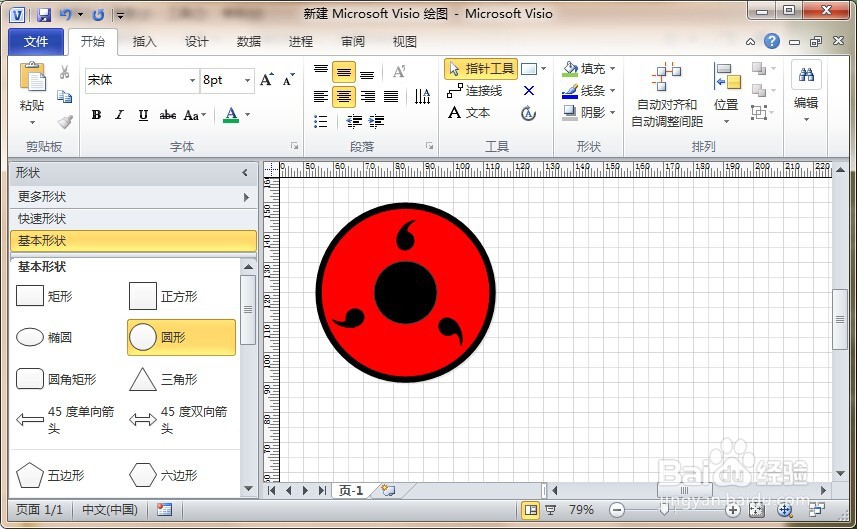
Task: Switch to the Data (数据) tab
Action: pyautogui.click(x=249, y=42)
